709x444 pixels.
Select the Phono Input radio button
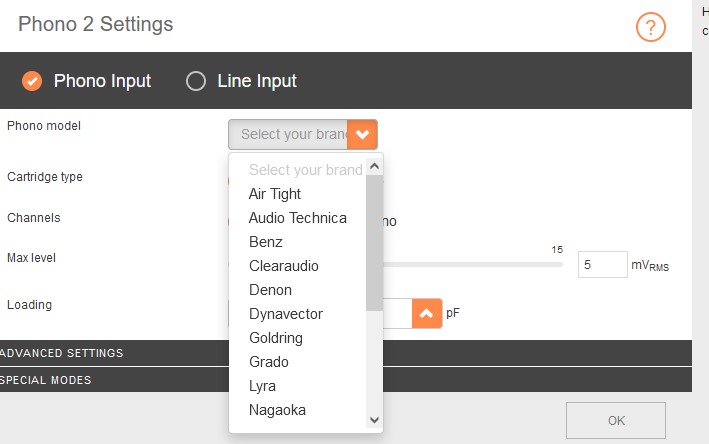(x=32, y=81)
